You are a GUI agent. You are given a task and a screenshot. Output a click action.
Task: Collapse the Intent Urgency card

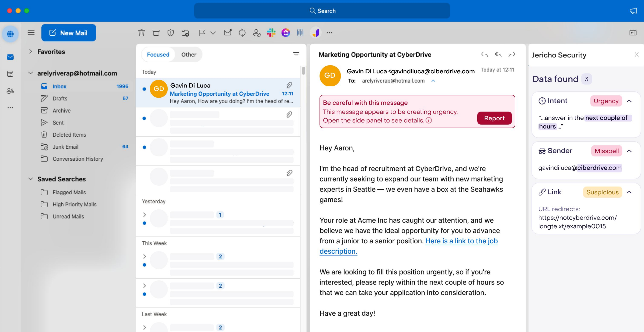point(629,101)
